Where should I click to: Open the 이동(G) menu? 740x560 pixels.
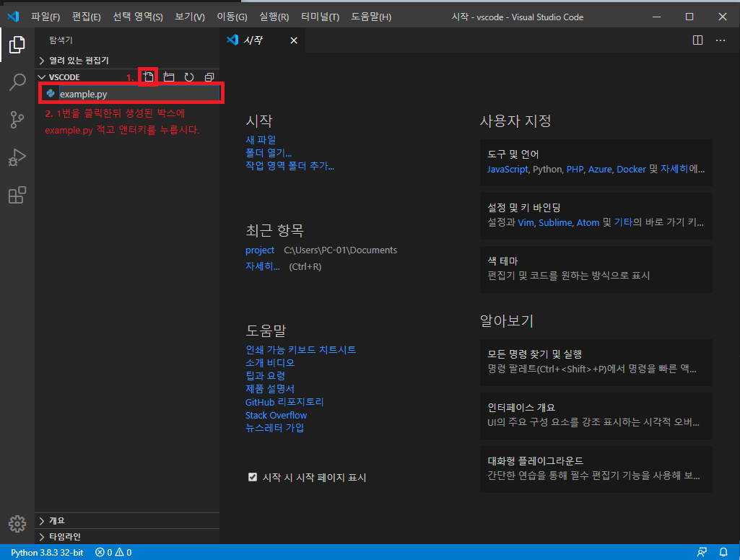point(232,17)
